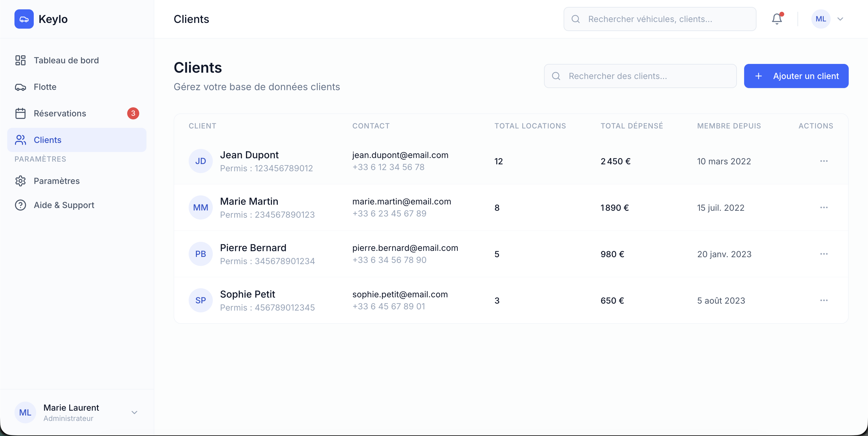This screenshot has height=436, width=868.
Task: Click the ML avatar in the sidebar footer
Action: pos(25,412)
